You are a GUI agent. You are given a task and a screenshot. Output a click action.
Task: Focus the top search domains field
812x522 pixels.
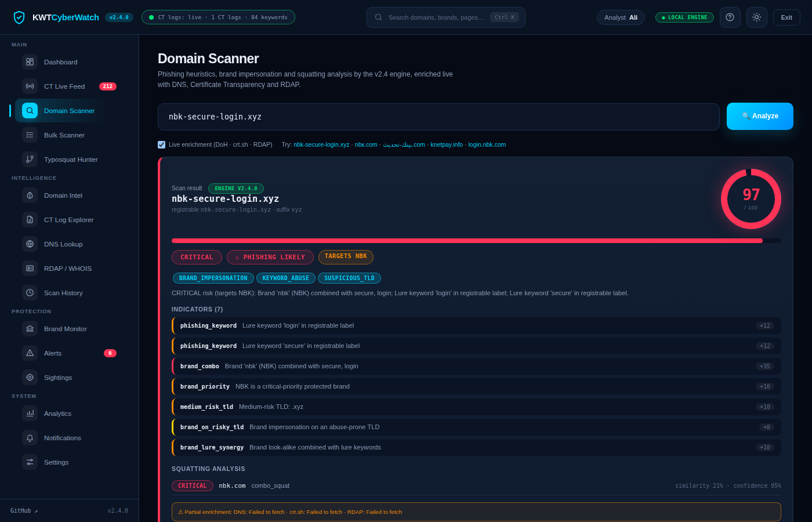446,17
